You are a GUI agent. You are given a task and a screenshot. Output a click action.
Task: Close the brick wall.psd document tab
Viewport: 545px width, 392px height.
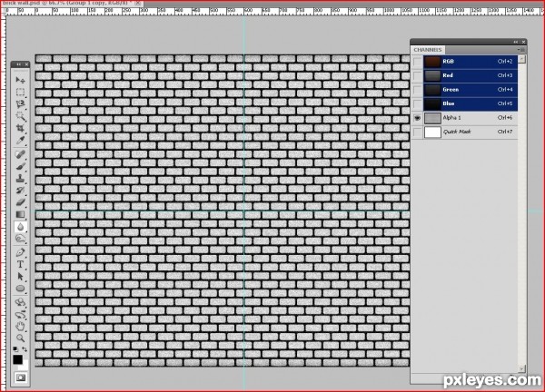[138, 3]
